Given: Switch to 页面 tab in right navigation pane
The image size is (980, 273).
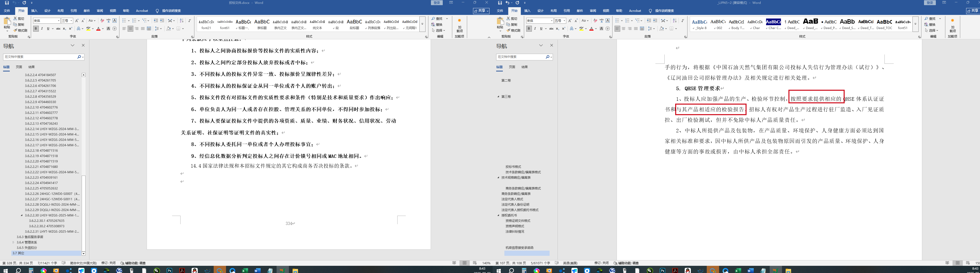Looking at the screenshot, I should (x=512, y=67).
